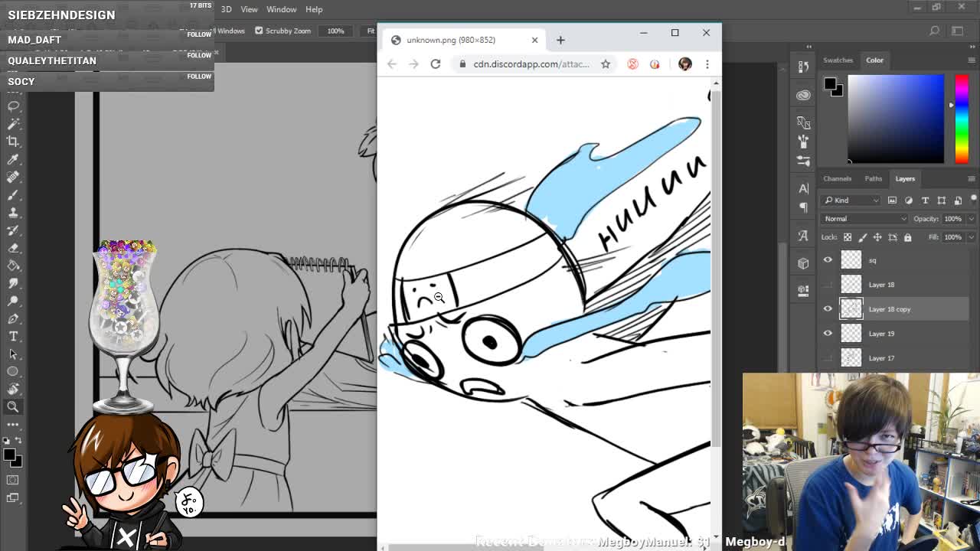The image size is (980, 551).
Task: Toggle Quick Mask mode
Action: coord(13,480)
